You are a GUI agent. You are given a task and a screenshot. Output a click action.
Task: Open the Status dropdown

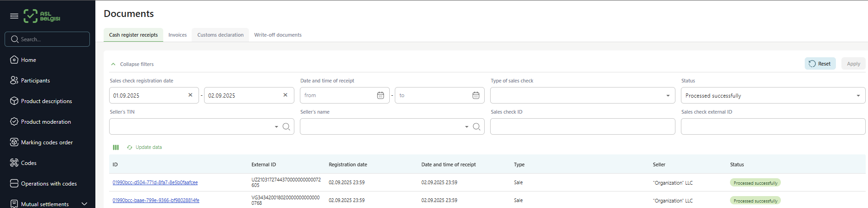(x=858, y=96)
